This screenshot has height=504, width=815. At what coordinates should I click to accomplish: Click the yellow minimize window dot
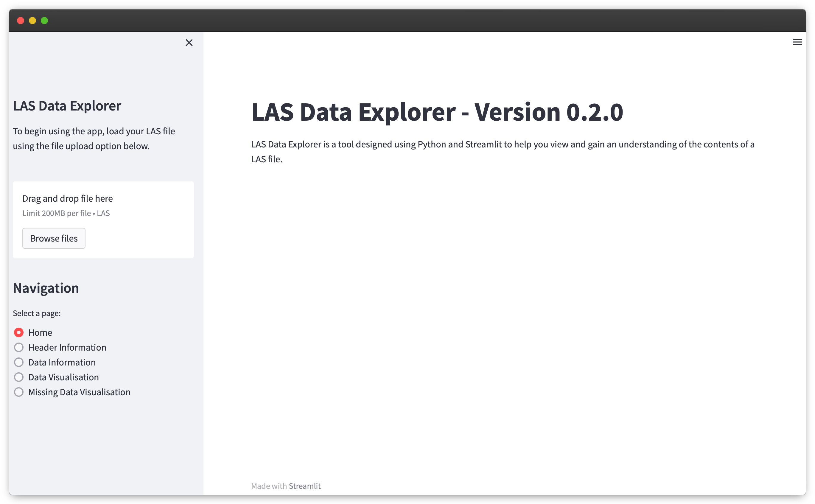coord(32,21)
